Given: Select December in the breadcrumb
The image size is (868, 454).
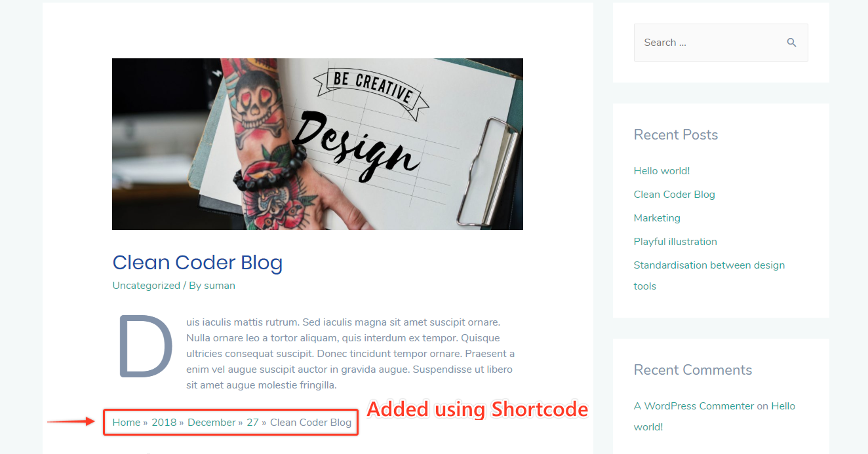Looking at the screenshot, I should pyautogui.click(x=212, y=423).
